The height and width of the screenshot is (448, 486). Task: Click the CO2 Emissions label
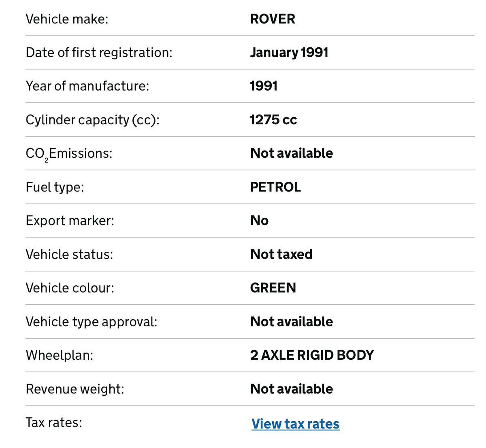(x=69, y=154)
